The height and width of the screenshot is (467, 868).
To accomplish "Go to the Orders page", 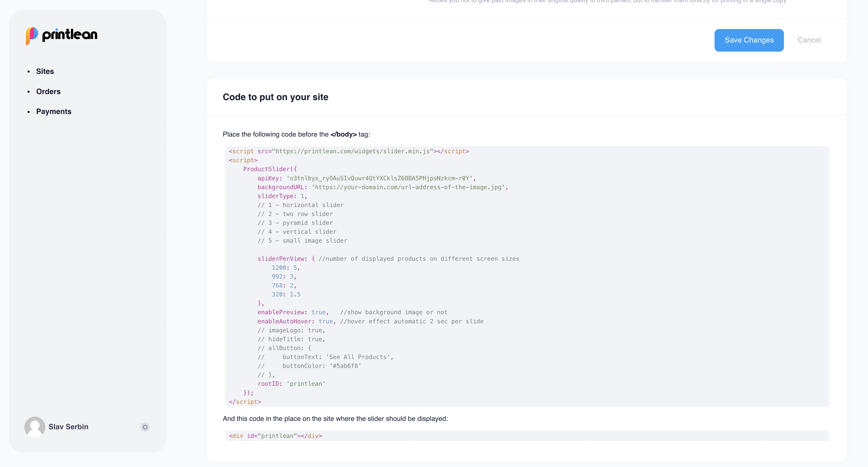I will 48,91.
